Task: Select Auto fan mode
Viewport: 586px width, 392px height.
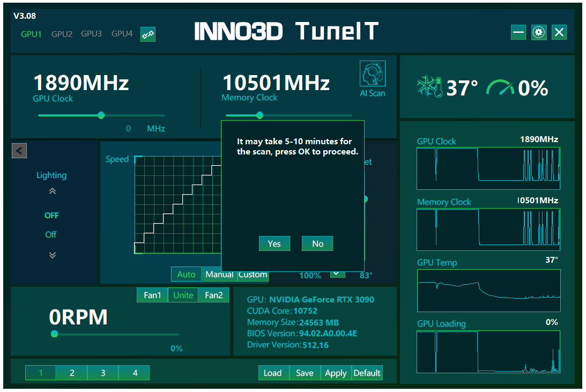Action: [187, 274]
